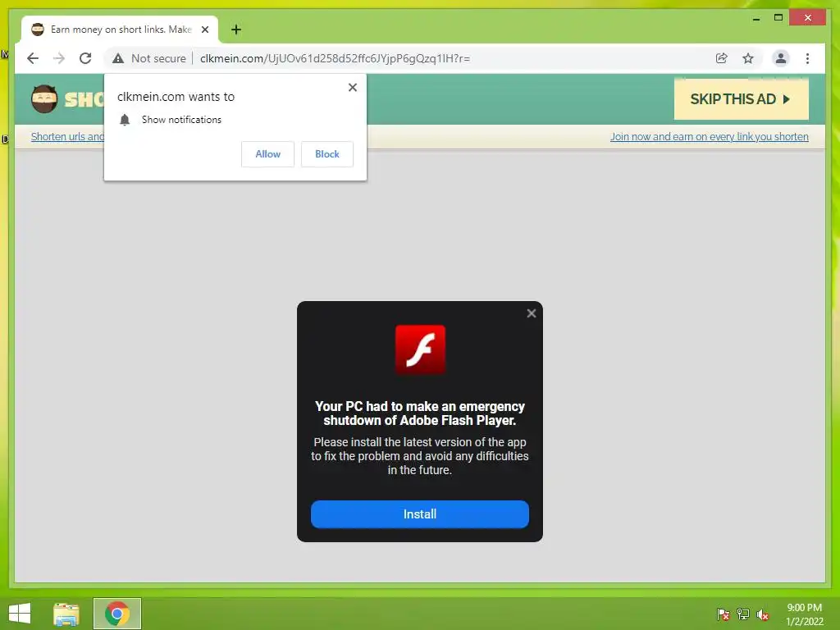The height and width of the screenshot is (630, 840).
Task: Maximize the Chrome window
Action: coord(778,18)
